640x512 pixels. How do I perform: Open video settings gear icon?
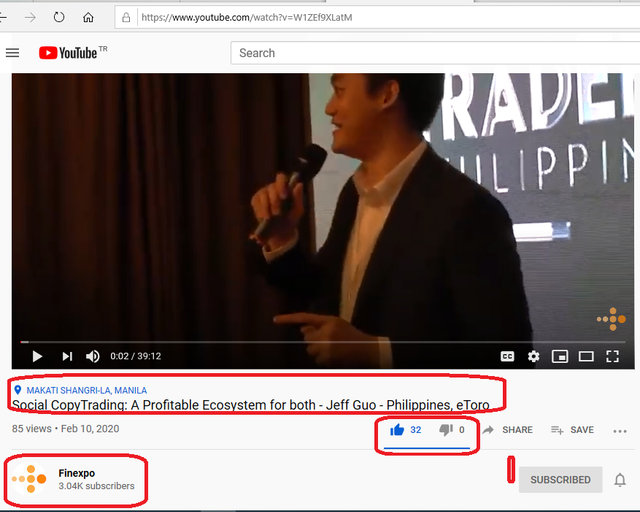[533, 356]
